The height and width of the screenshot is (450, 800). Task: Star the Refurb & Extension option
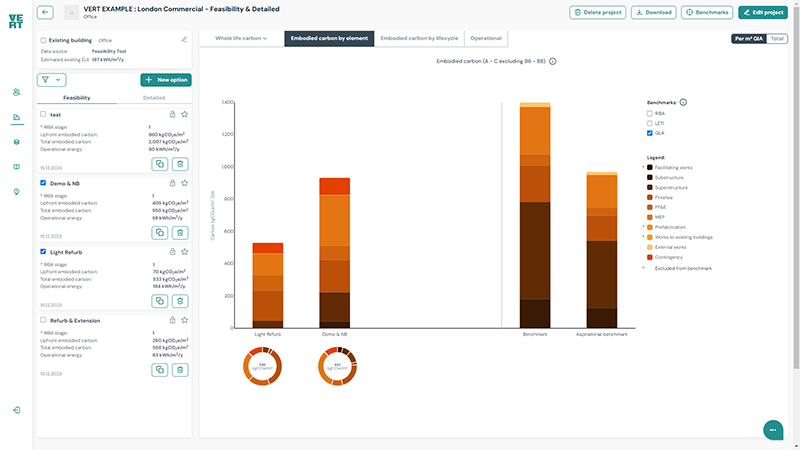tap(185, 320)
